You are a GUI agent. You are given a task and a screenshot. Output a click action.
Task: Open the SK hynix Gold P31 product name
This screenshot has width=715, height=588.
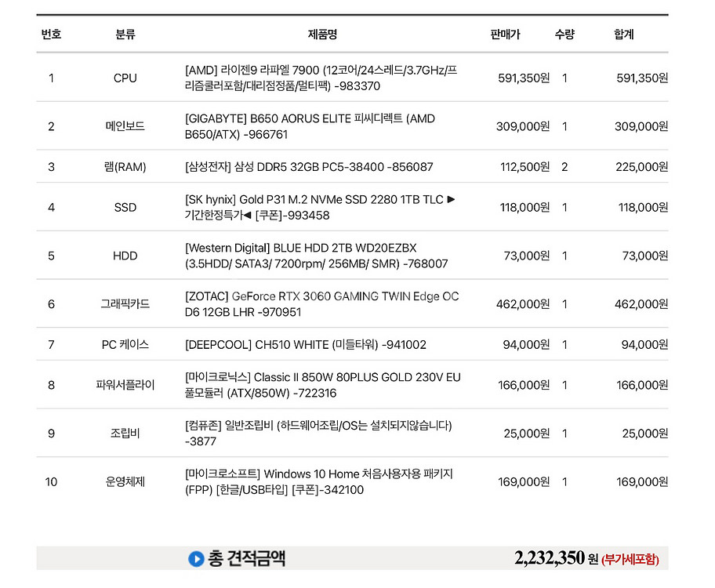click(x=320, y=208)
